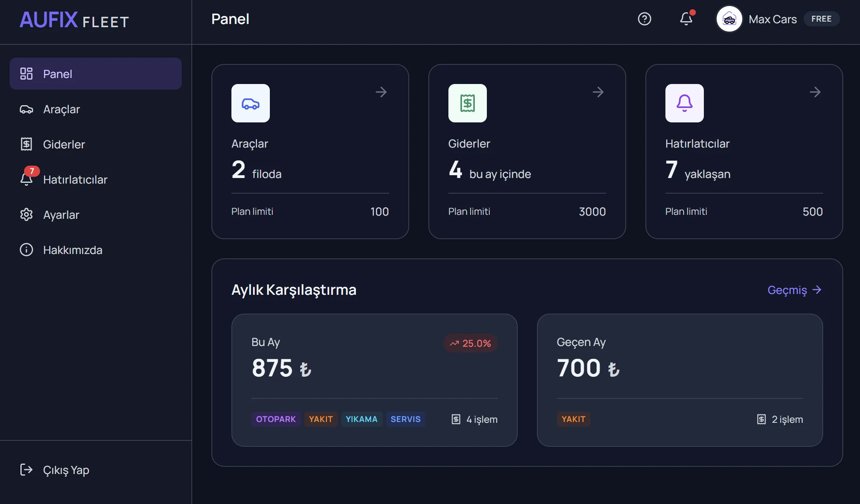
Task: Click the Max Cars profile avatar
Action: tap(729, 19)
